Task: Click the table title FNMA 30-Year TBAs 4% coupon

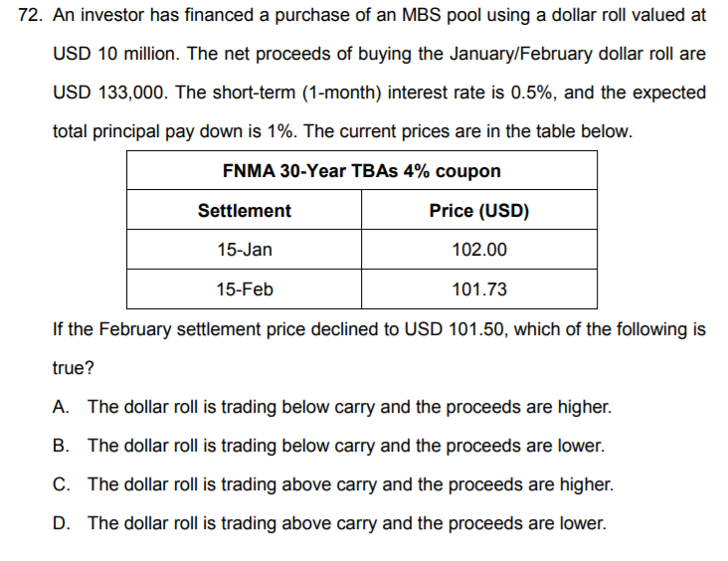Action: tap(361, 170)
